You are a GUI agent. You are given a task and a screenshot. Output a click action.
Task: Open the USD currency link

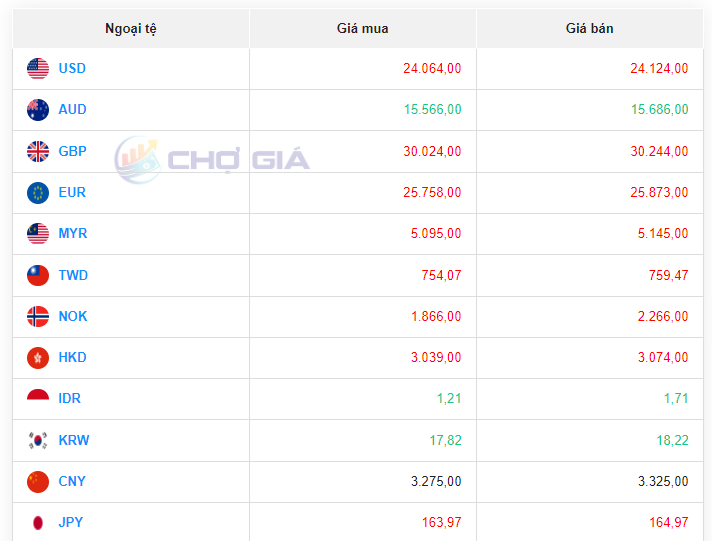(72, 69)
